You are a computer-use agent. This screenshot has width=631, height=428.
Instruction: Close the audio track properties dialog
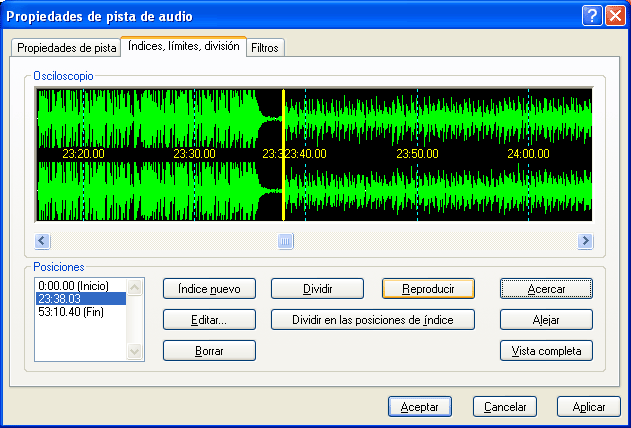(x=614, y=16)
